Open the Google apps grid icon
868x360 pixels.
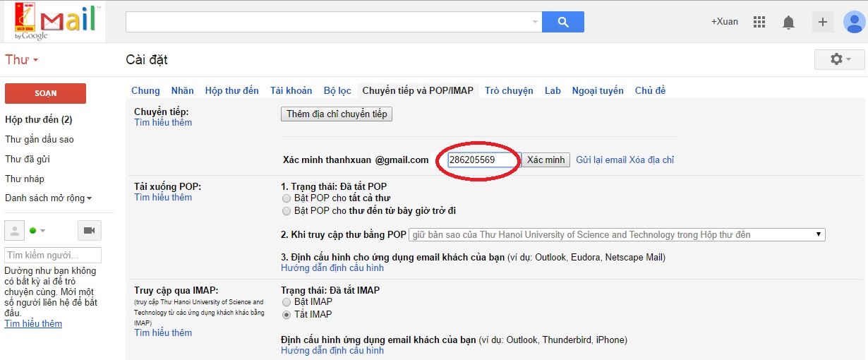point(759,22)
